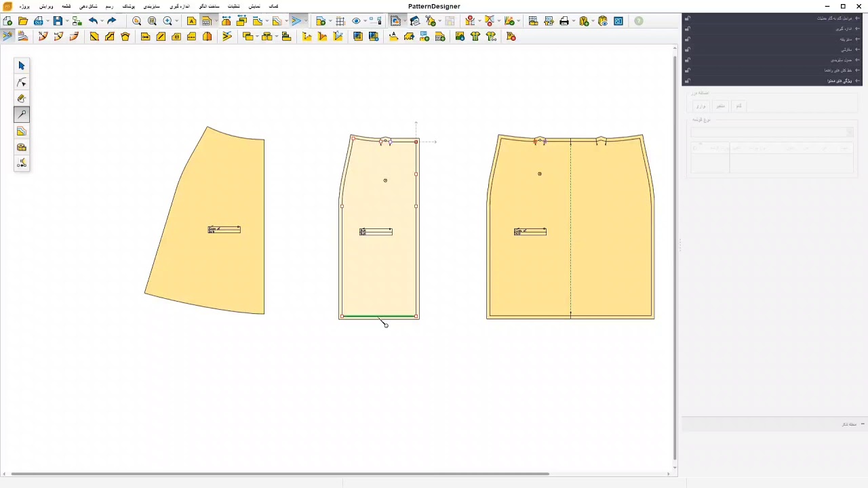Click the hierarchy tree icon beside save
The height and width of the screenshot is (488, 868).
pos(77,21)
